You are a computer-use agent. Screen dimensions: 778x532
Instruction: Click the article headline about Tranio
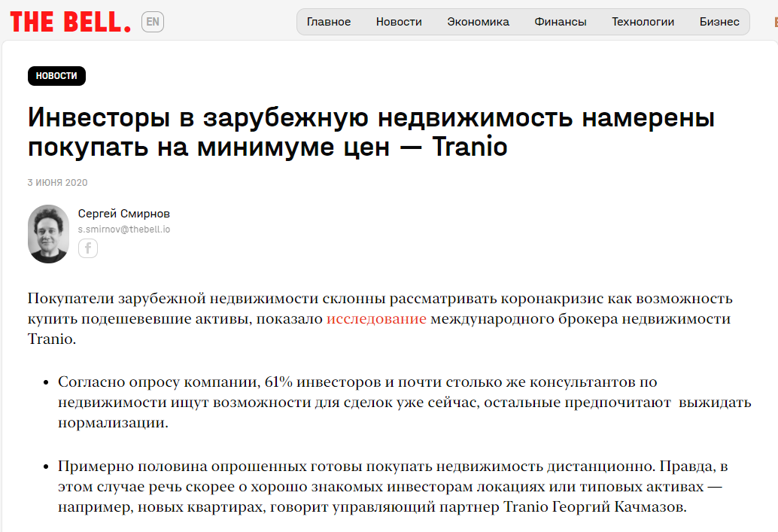pyautogui.click(x=371, y=132)
